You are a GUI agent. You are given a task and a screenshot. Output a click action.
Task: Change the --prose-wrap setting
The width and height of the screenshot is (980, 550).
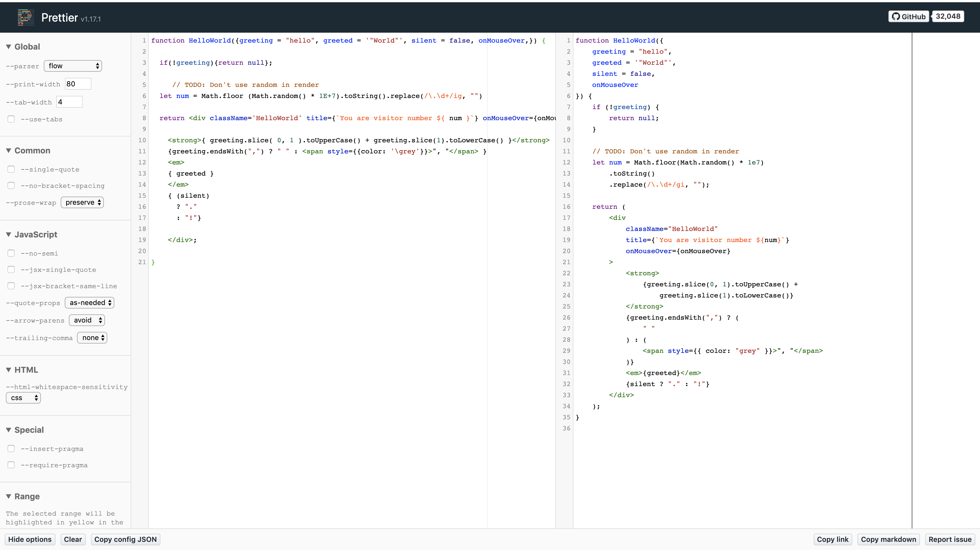[x=82, y=202]
